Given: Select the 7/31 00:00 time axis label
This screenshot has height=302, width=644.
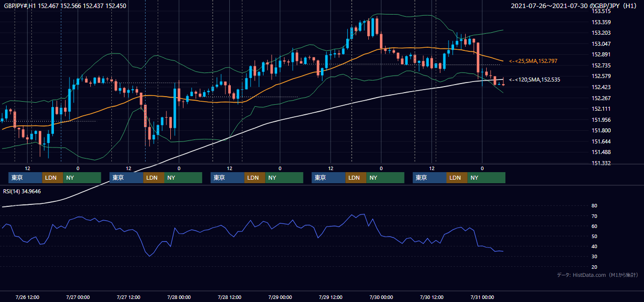Looking at the screenshot, I should click(x=482, y=297).
